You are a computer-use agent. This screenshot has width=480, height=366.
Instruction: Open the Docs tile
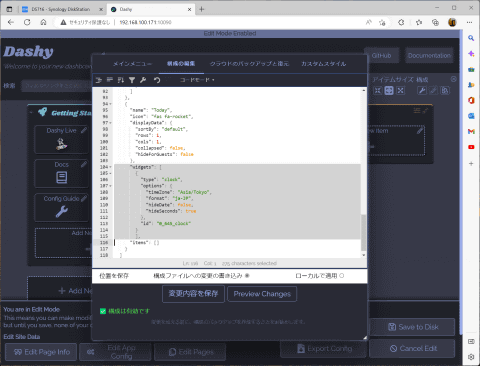point(62,174)
